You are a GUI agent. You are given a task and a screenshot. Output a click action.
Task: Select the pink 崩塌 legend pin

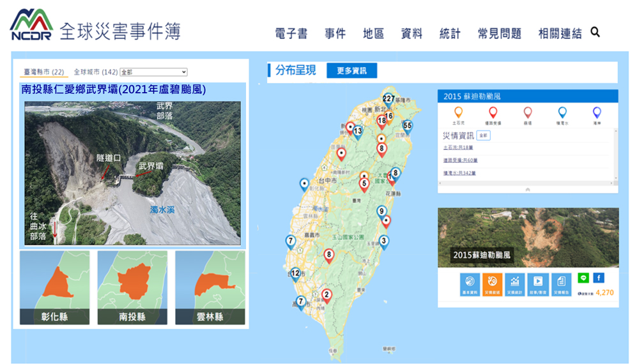[x=527, y=112]
